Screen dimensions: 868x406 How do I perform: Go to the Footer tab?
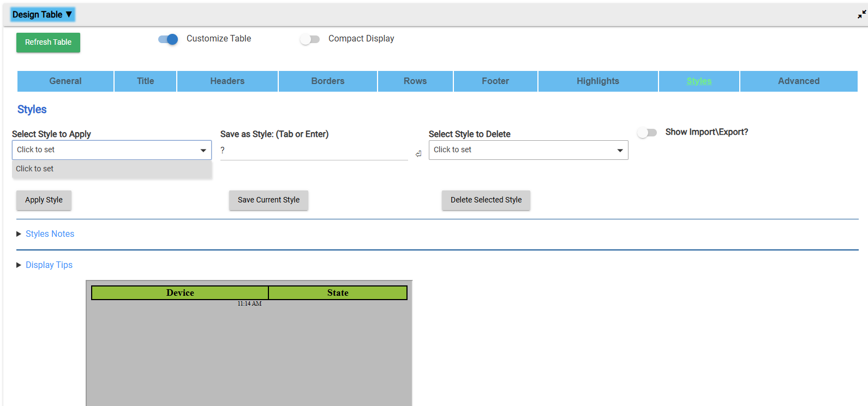coord(495,81)
